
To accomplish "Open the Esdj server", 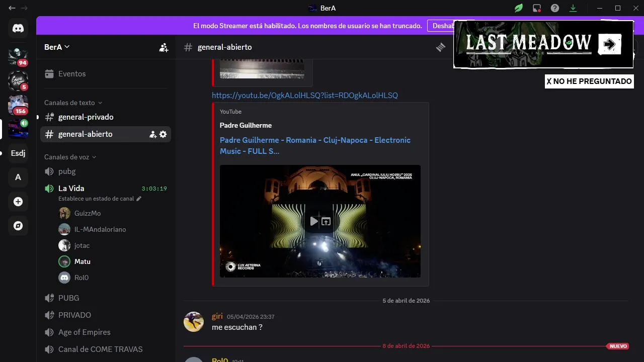I will click(18, 153).
